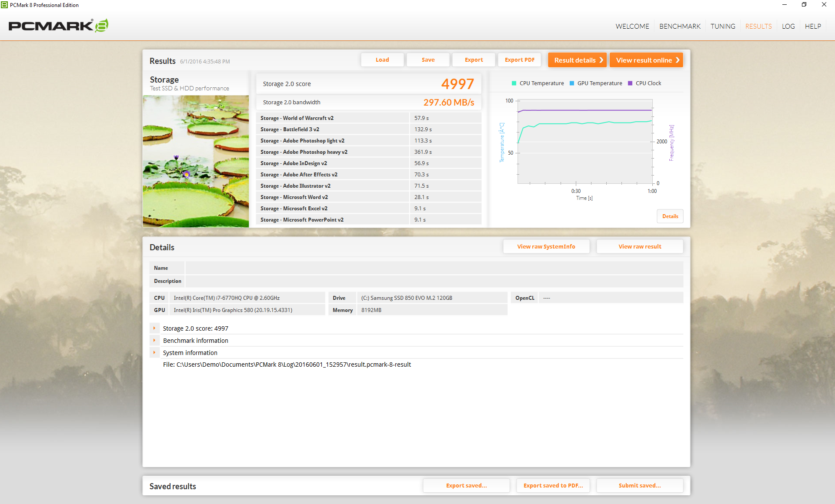Click the chart Details button
The height and width of the screenshot is (504, 835).
click(x=670, y=216)
